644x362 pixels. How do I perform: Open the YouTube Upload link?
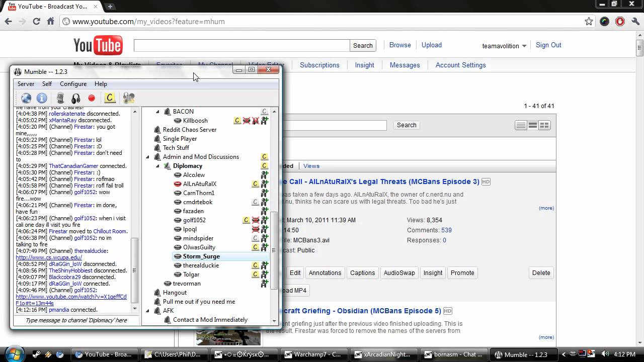[x=432, y=45]
